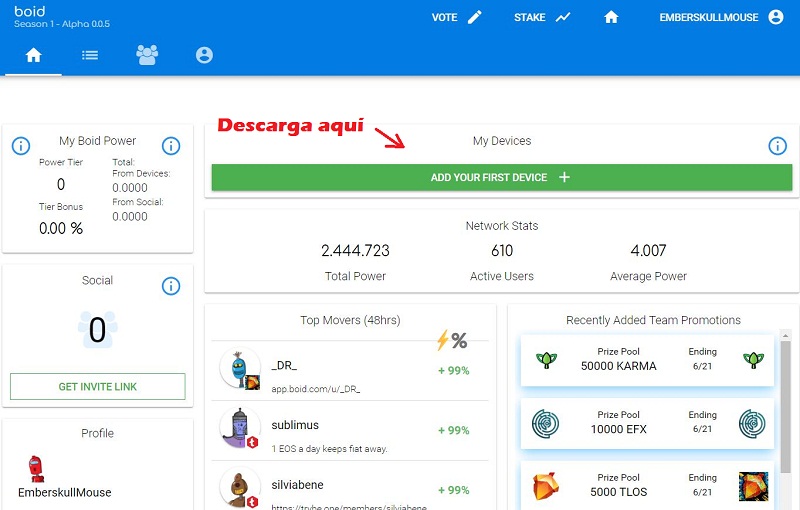Viewport: 800px width, 510px height.
Task: Click the lightning percent power icon
Action: point(452,340)
